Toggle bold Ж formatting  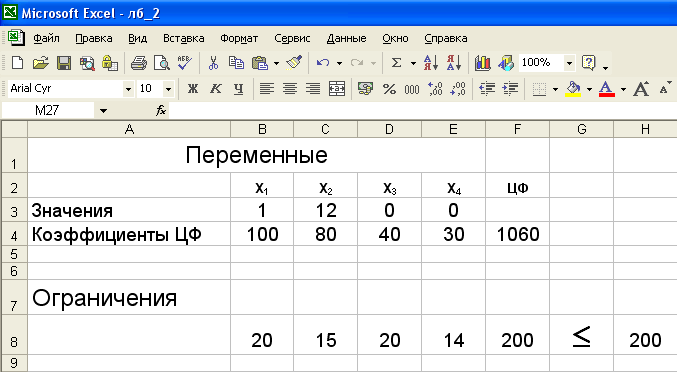[x=193, y=89]
